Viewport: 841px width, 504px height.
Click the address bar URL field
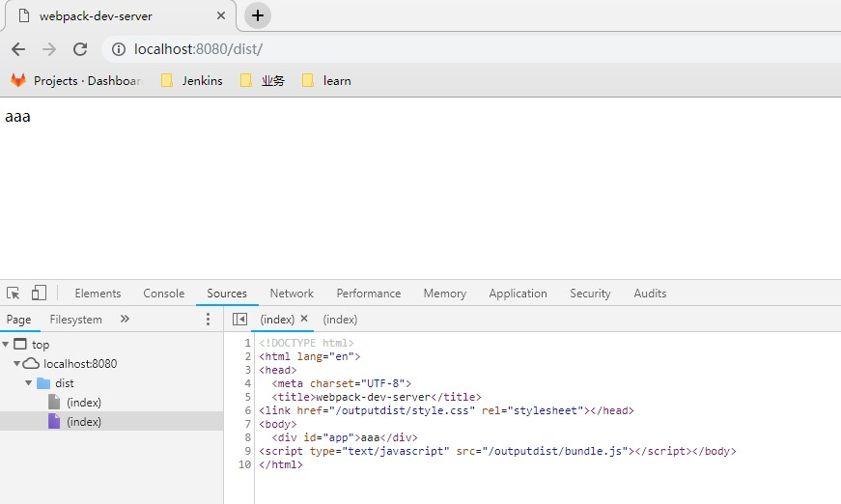click(472, 49)
